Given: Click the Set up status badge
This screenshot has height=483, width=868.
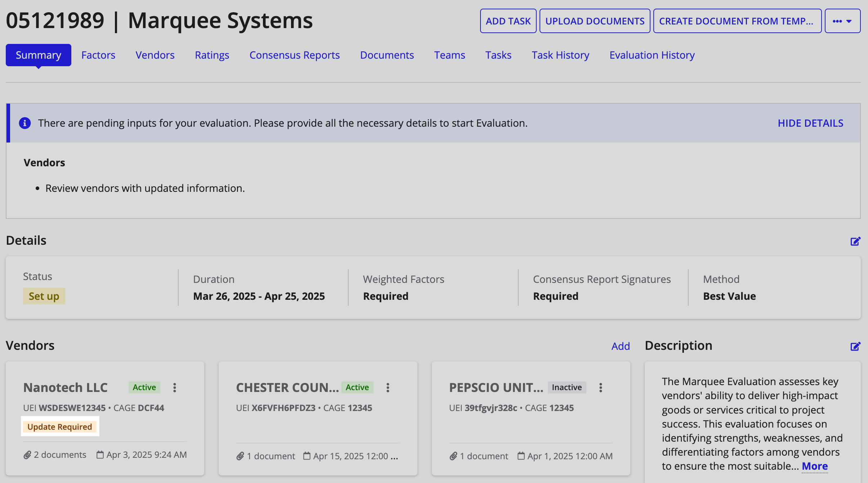Looking at the screenshot, I should pyautogui.click(x=44, y=296).
